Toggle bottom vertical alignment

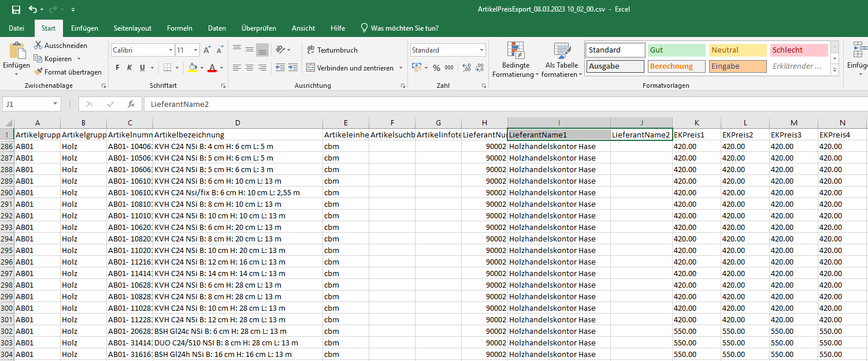pyautogui.click(x=262, y=50)
